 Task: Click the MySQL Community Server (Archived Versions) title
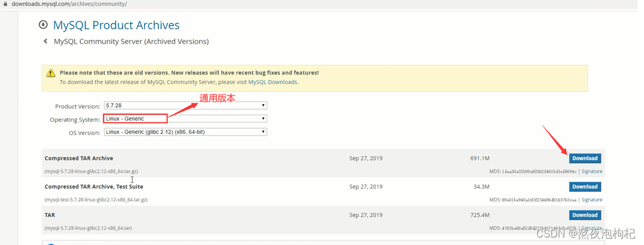tap(131, 42)
